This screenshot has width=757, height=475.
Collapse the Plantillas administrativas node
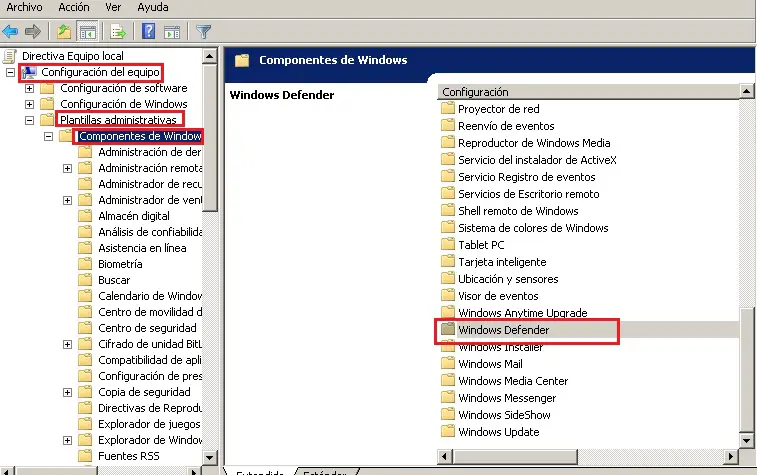point(29,120)
